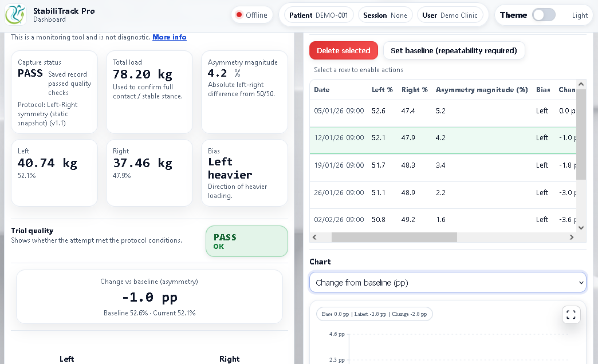Click the Asymmetry magnitude (%) column header

click(482, 90)
